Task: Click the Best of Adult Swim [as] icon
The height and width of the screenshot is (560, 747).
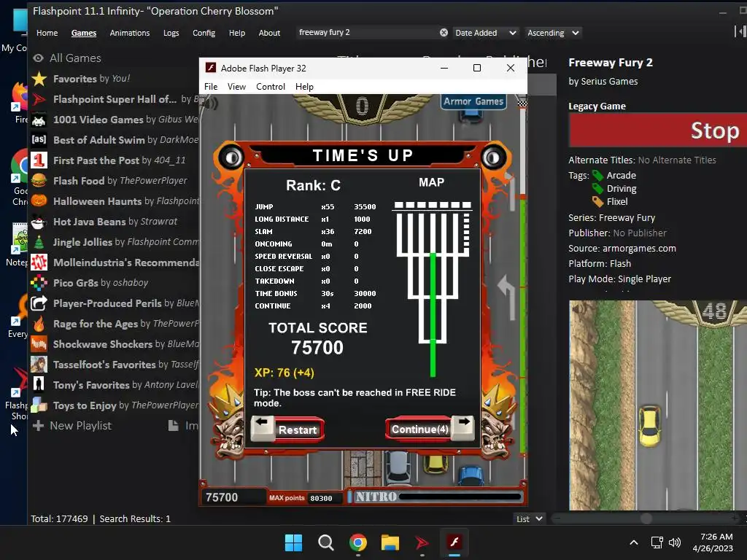Action: point(39,139)
